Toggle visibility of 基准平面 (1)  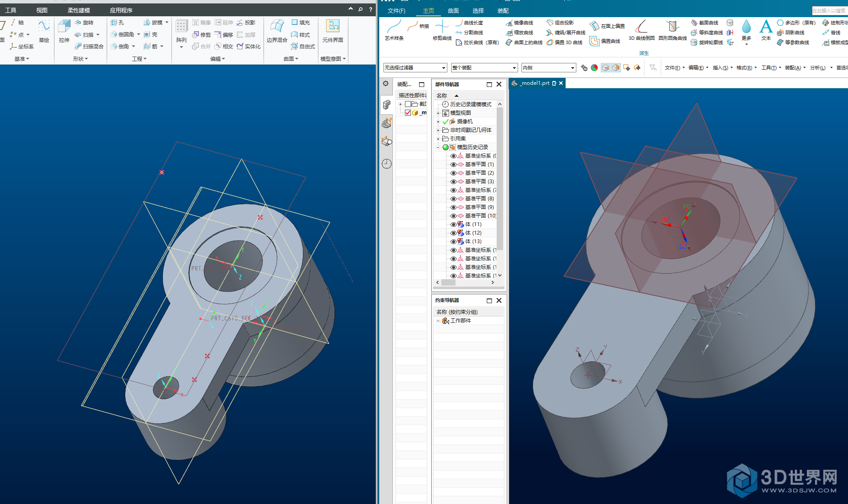coord(453,164)
